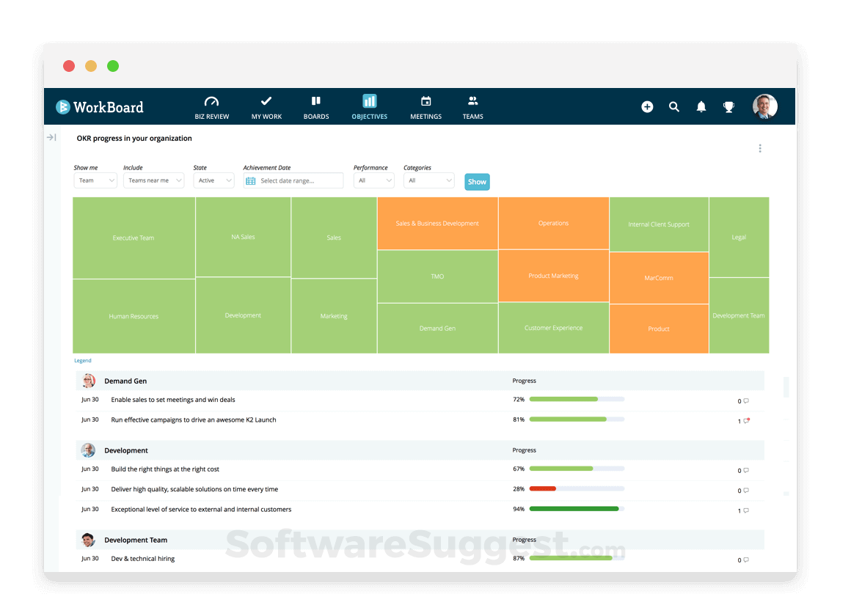The width and height of the screenshot is (851, 616).
Task: Open achievements via the trophy icon
Action: pos(728,106)
